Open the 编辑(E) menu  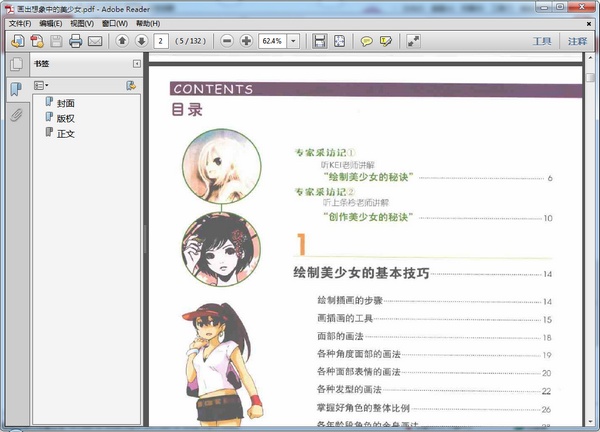[x=51, y=23]
